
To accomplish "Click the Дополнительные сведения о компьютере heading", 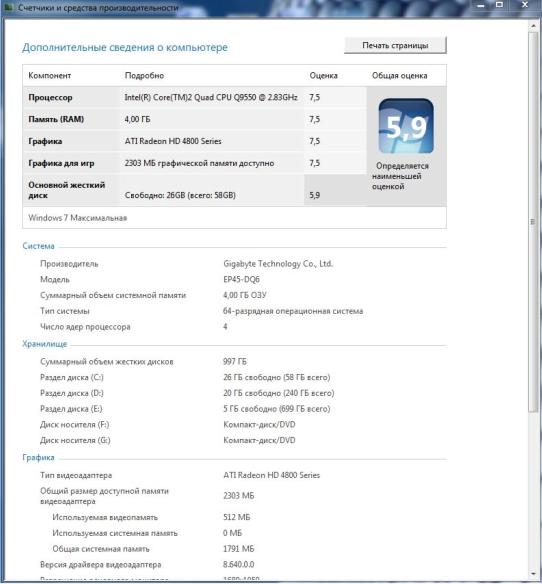I will click(125, 48).
